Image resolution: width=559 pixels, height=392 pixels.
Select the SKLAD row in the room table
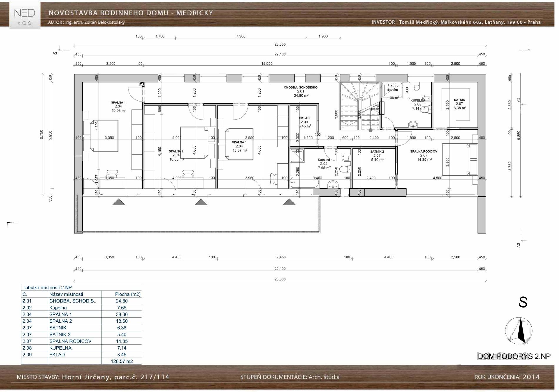coord(81,355)
